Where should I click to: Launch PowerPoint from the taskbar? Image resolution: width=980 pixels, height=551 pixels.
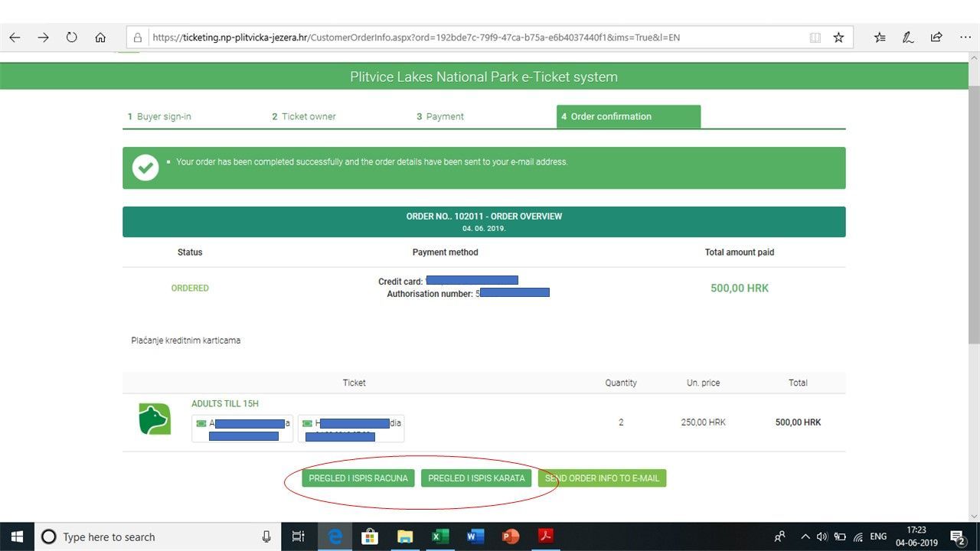pos(510,536)
